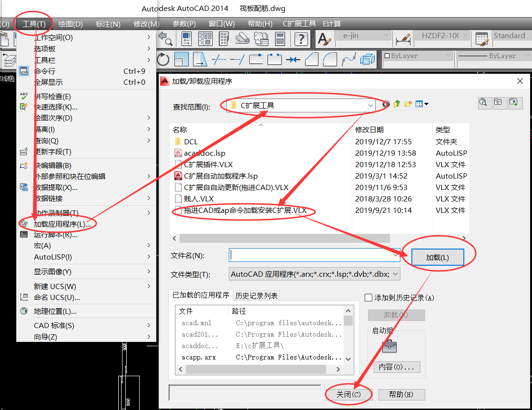Open the Properties palette icon

tap(186, 39)
